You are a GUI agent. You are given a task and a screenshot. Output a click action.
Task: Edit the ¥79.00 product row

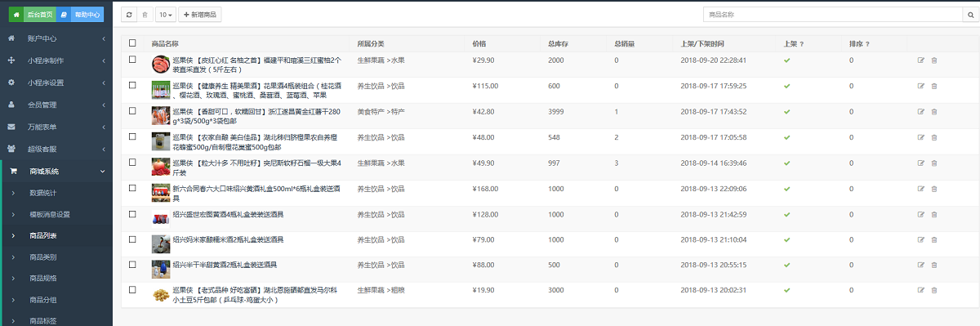point(921,240)
